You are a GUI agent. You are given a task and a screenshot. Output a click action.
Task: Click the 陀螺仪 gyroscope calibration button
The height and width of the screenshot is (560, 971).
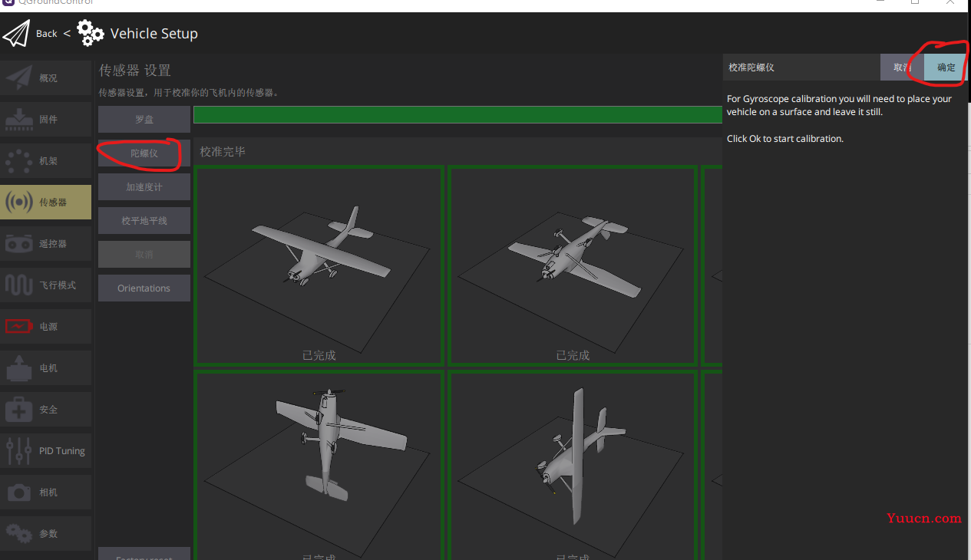pyautogui.click(x=144, y=153)
